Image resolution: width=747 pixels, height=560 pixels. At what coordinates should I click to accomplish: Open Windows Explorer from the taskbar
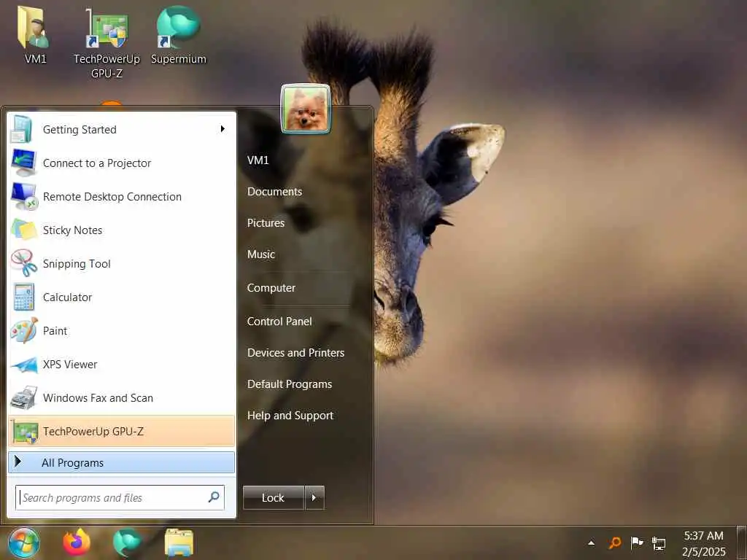point(179,542)
